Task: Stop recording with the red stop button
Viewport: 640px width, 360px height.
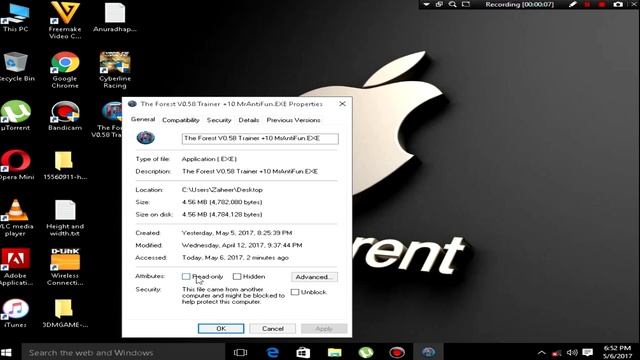Action: click(x=602, y=4)
